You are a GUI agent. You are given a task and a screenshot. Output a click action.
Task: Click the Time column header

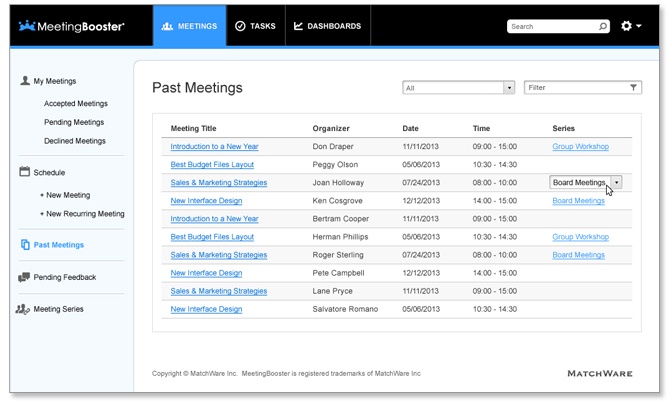click(x=481, y=128)
